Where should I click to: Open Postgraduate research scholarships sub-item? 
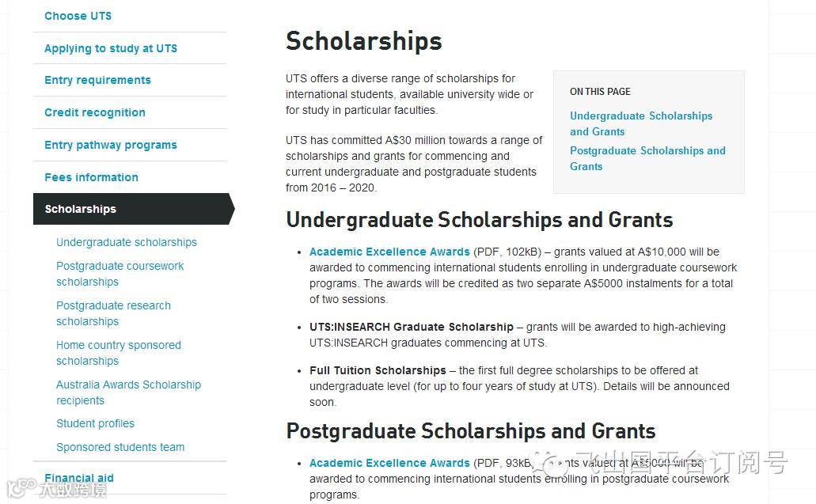pos(113,313)
